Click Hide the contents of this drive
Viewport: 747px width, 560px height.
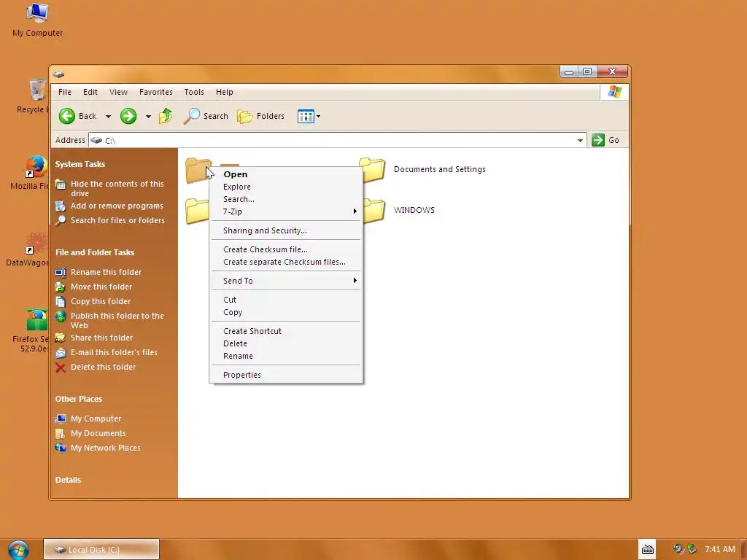point(117,189)
